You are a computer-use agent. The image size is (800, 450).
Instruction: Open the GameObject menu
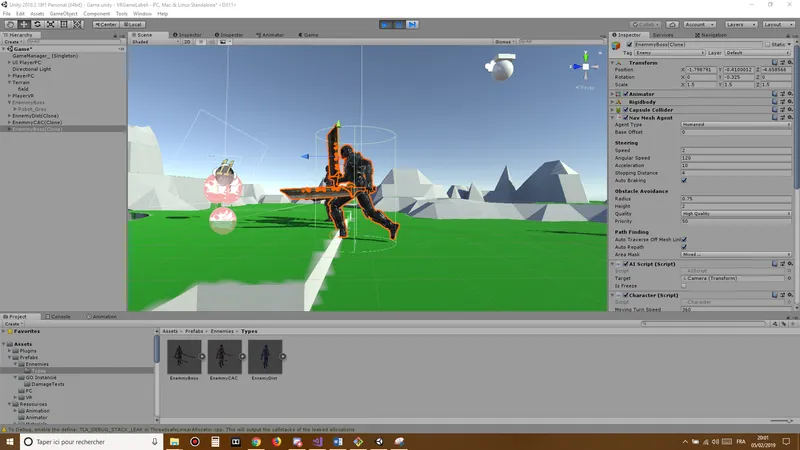pyautogui.click(x=63, y=14)
